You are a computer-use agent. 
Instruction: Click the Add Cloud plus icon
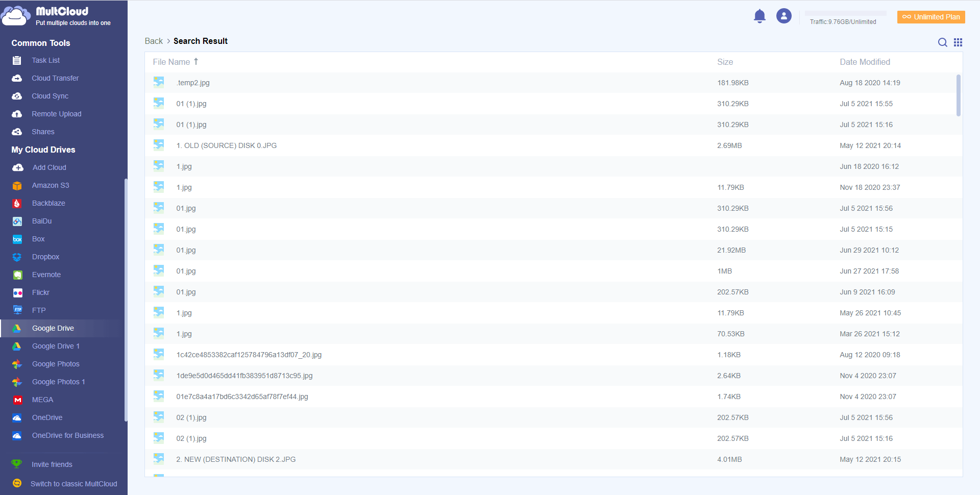pyautogui.click(x=18, y=167)
